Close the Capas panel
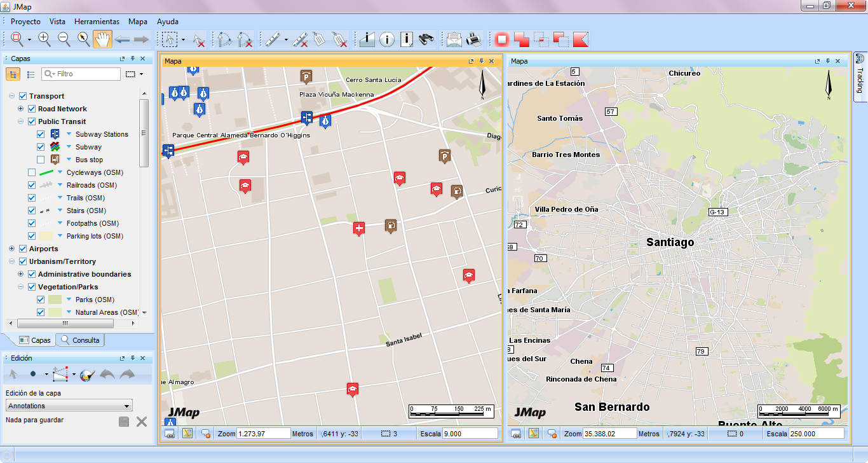This screenshot has height=463, width=868. pos(142,59)
